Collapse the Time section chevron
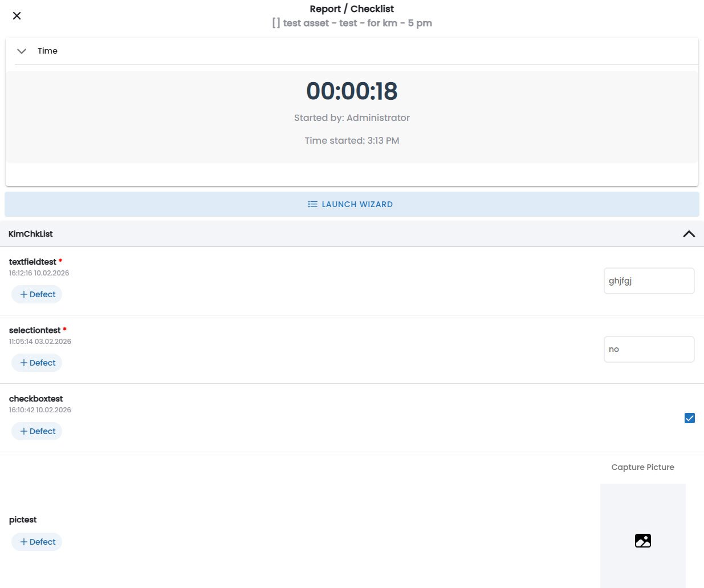The width and height of the screenshot is (704, 588). pyautogui.click(x=22, y=51)
